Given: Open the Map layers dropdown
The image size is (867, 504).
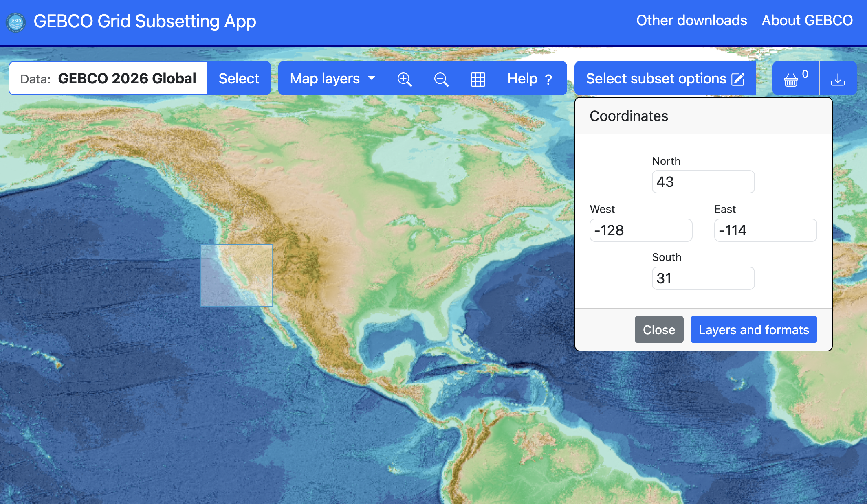Looking at the screenshot, I should (x=332, y=78).
